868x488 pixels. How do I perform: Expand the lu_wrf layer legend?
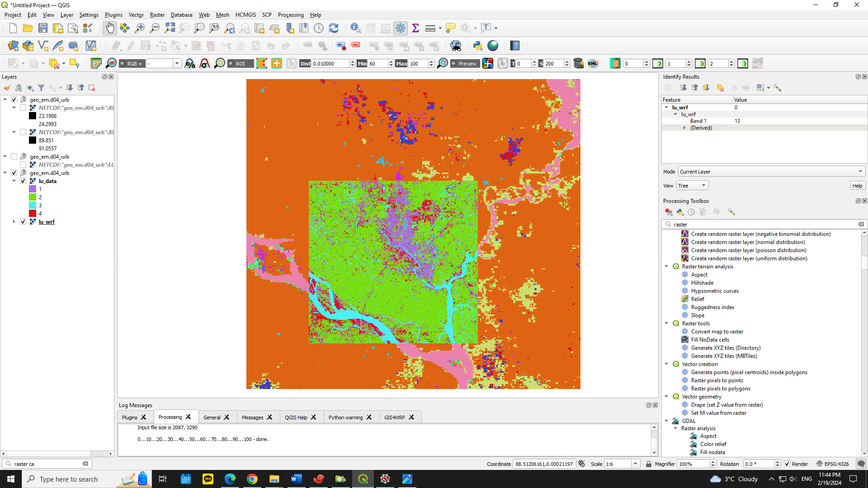tap(14, 221)
